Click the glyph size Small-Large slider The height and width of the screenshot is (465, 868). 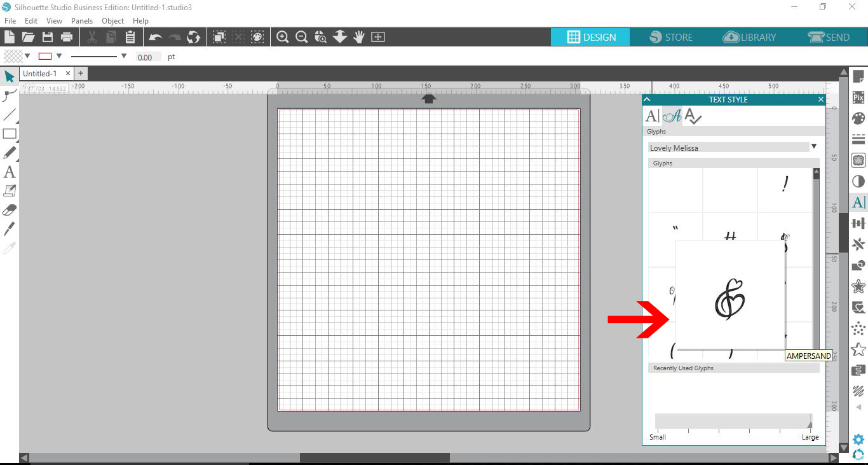click(x=733, y=421)
